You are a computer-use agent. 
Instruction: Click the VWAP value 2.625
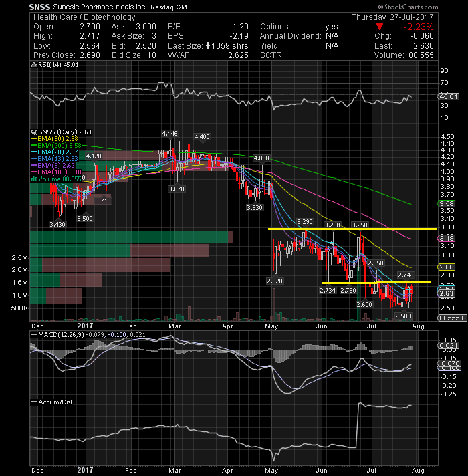[x=239, y=55]
